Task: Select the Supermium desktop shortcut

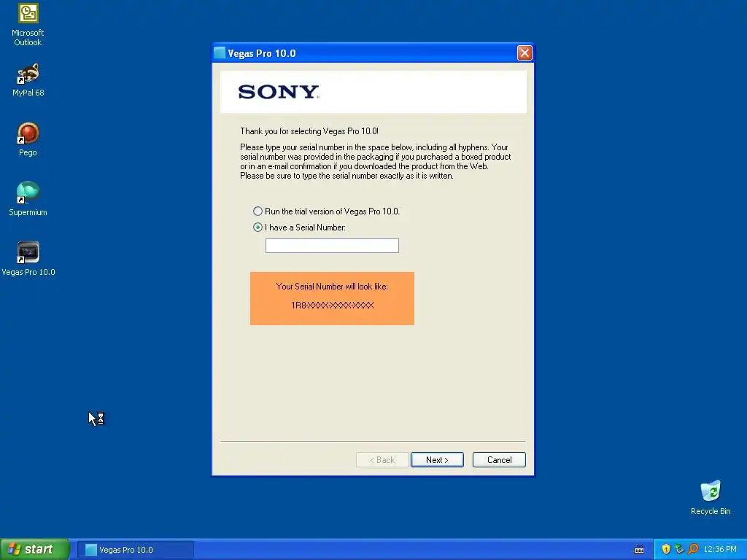Action: pos(28,198)
